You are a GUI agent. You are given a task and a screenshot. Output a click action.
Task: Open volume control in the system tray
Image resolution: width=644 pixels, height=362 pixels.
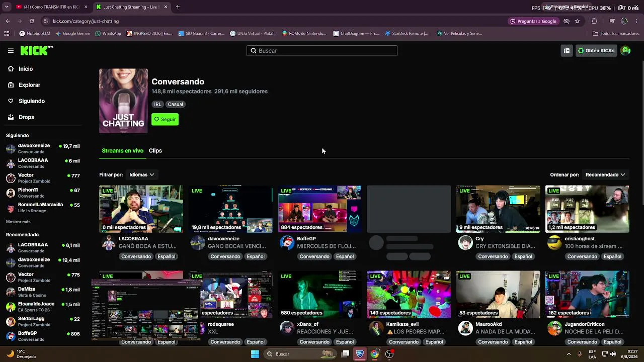point(613,354)
